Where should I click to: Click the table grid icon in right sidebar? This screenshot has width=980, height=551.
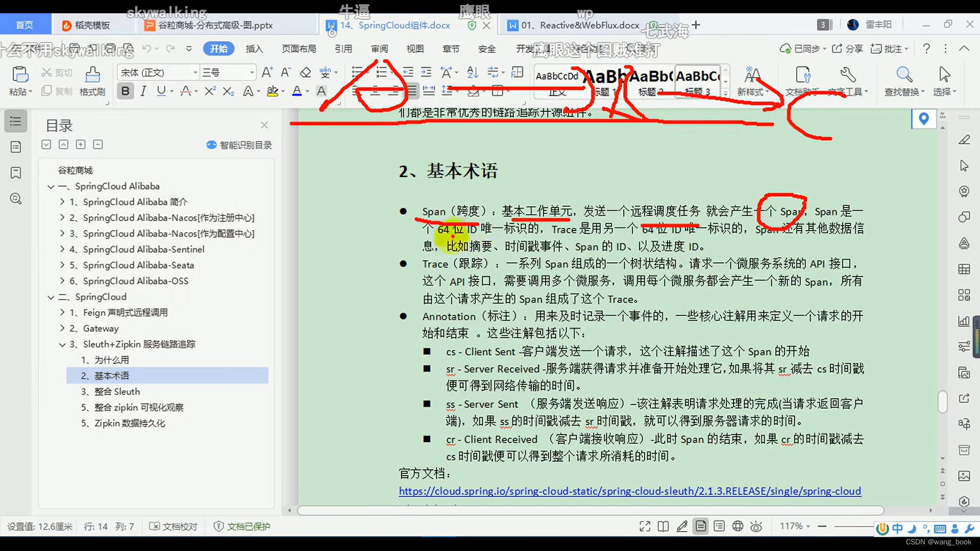point(964,269)
